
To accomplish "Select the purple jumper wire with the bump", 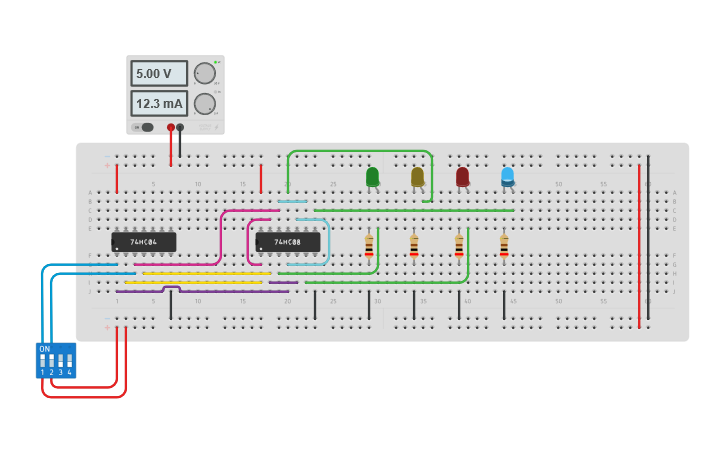I will click(202, 291).
